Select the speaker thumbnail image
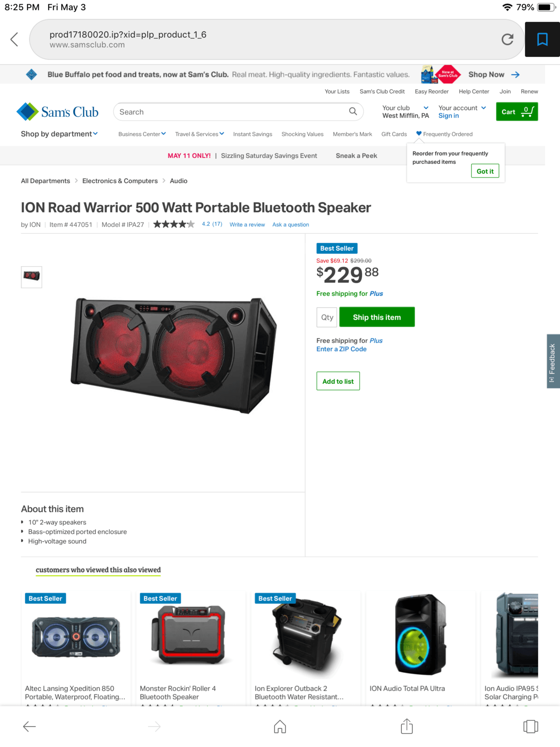 (x=32, y=276)
